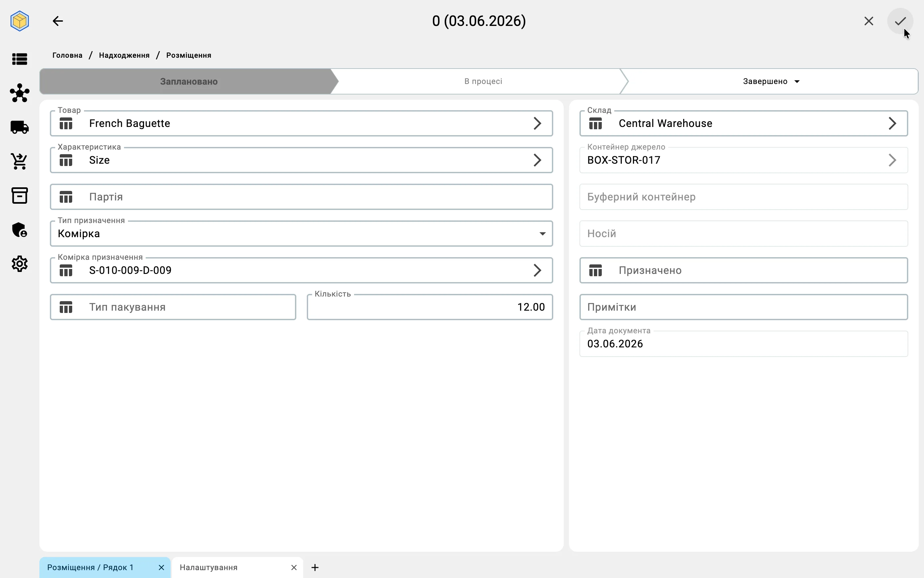Open the settings gear sidebar icon

coord(19,264)
